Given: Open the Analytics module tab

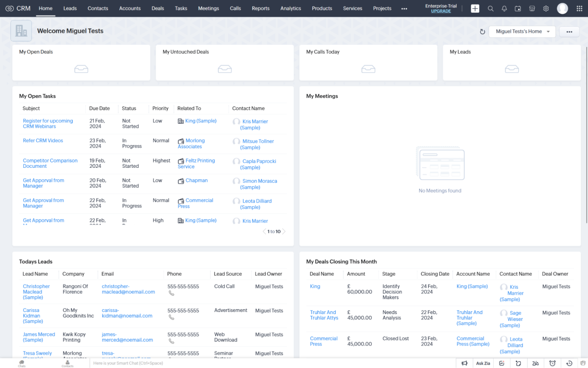Looking at the screenshot, I should 291,8.
